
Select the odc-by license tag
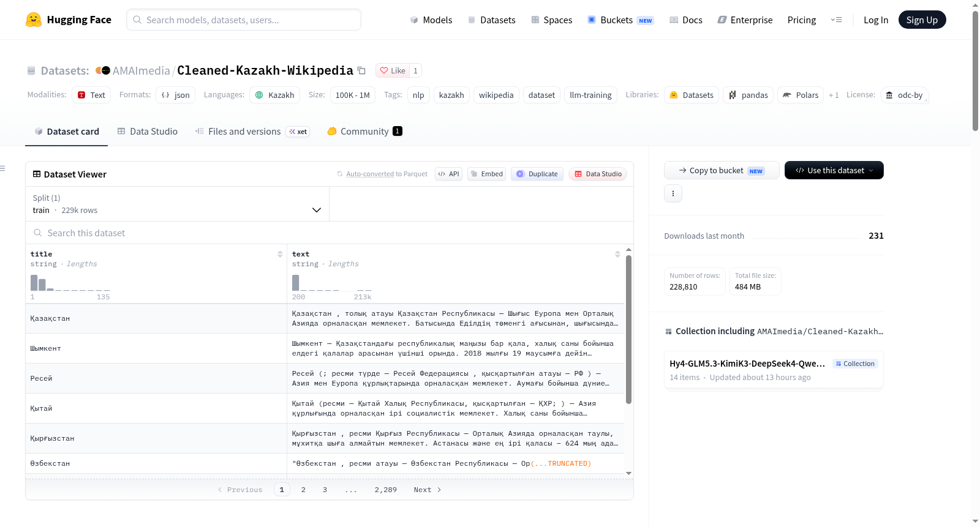point(905,95)
